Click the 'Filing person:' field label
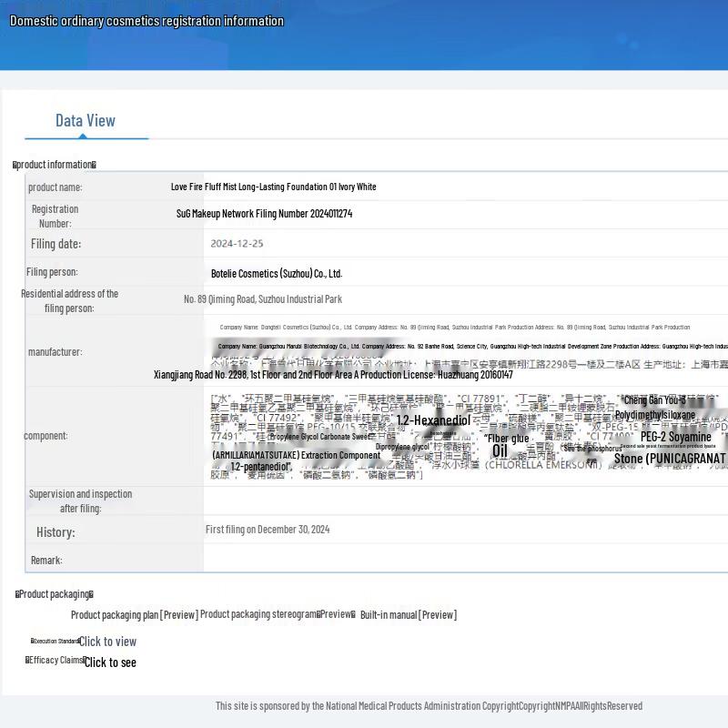Image resolution: width=728 pixels, height=728 pixels. tap(52, 272)
